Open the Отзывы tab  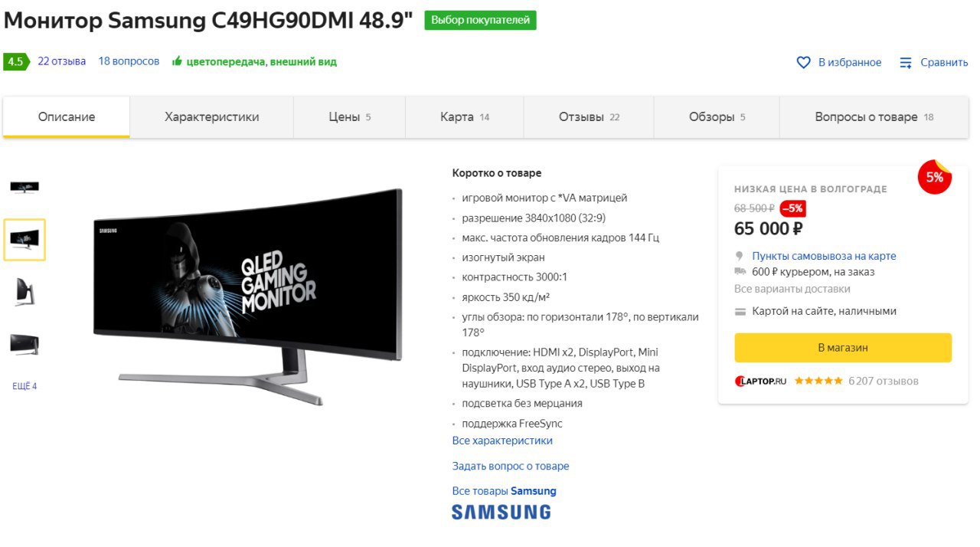(x=590, y=117)
